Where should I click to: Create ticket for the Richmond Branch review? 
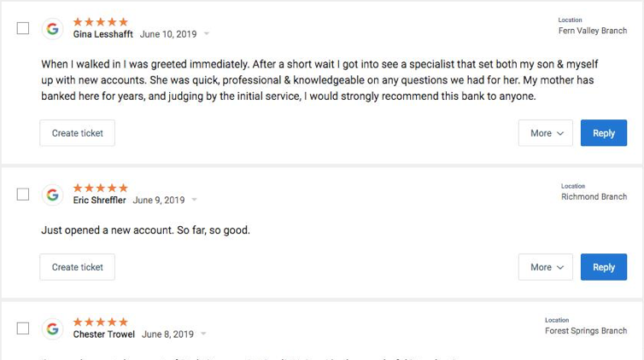78,267
